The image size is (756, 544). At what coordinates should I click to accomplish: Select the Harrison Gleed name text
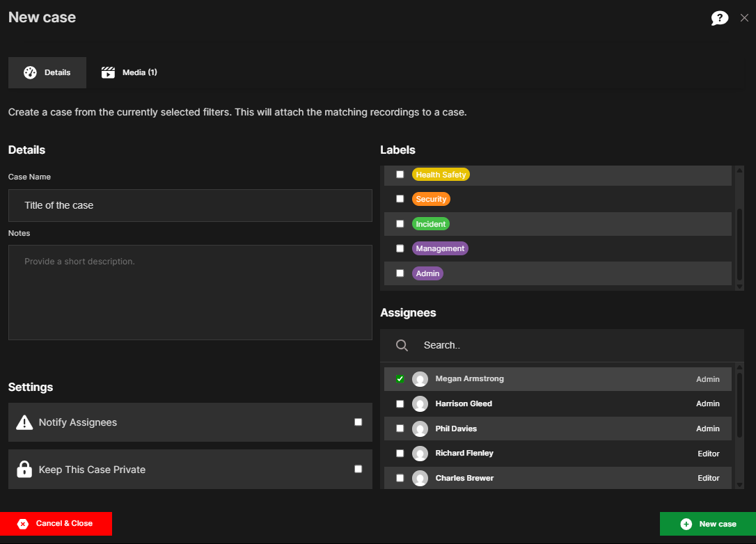coord(464,403)
